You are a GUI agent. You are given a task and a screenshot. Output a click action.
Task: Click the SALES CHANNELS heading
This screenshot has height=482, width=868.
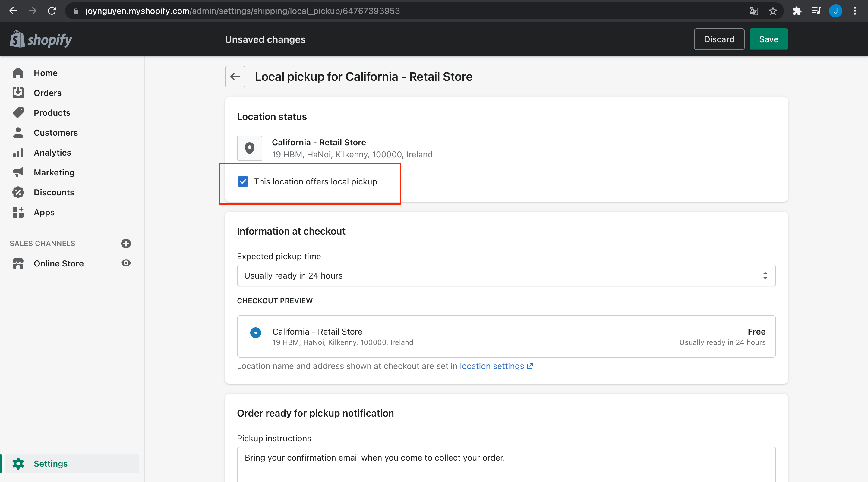tap(43, 244)
